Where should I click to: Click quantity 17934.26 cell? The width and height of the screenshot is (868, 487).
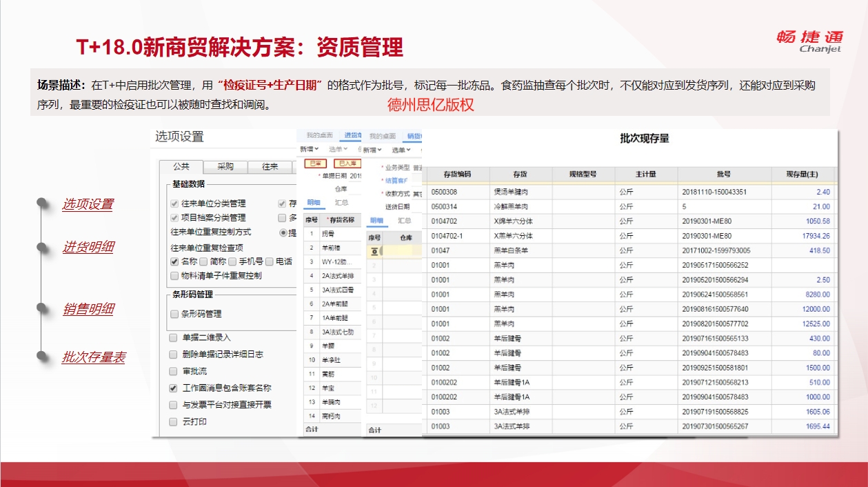803,236
